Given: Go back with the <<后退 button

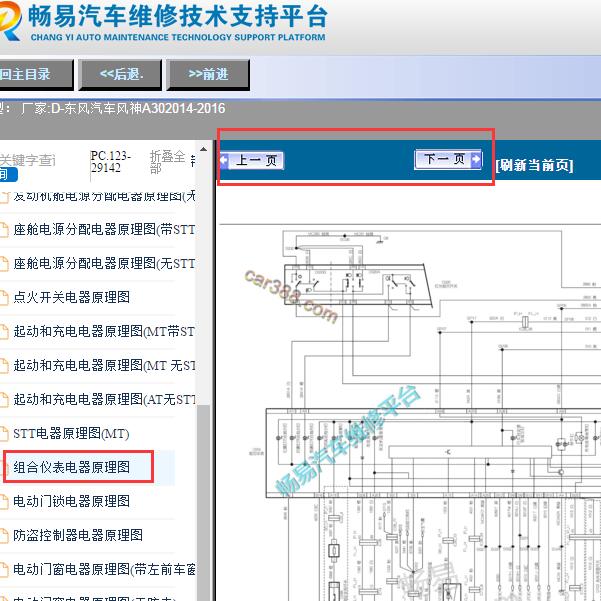Looking at the screenshot, I should 120,74.
